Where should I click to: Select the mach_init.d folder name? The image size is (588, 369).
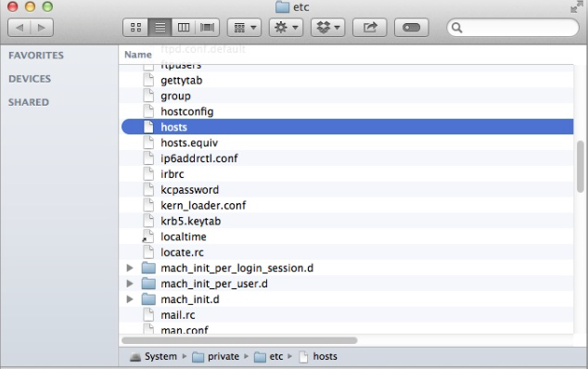(190, 299)
